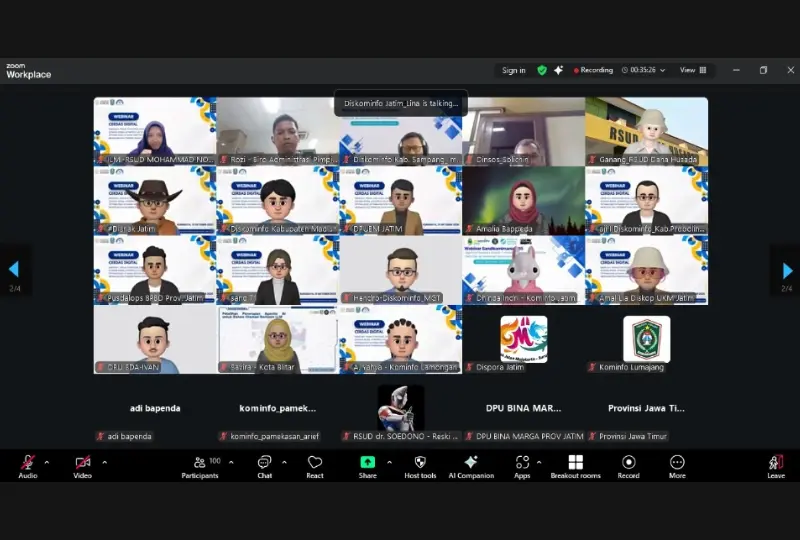
Task: Click the Sign in button
Action: [x=514, y=70]
